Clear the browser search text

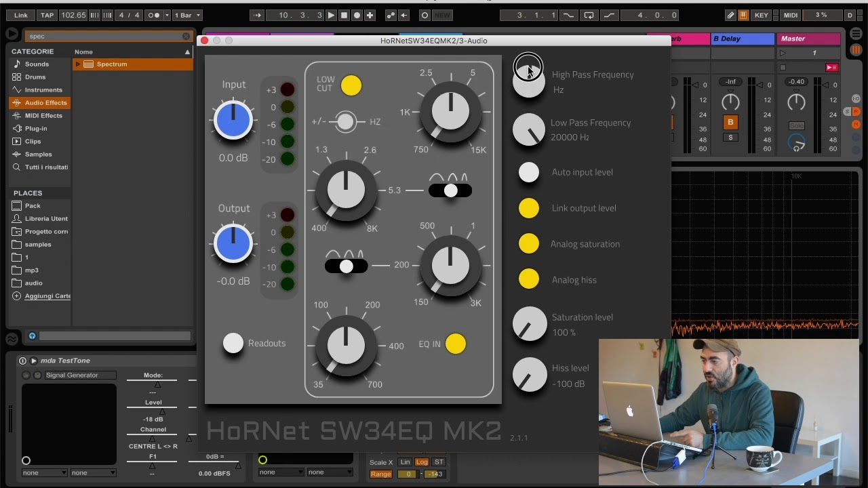point(186,36)
